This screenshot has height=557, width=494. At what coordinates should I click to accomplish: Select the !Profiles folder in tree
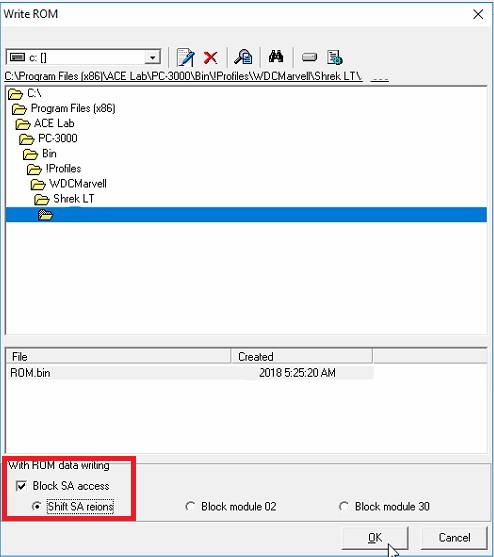click(x=63, y=169)
